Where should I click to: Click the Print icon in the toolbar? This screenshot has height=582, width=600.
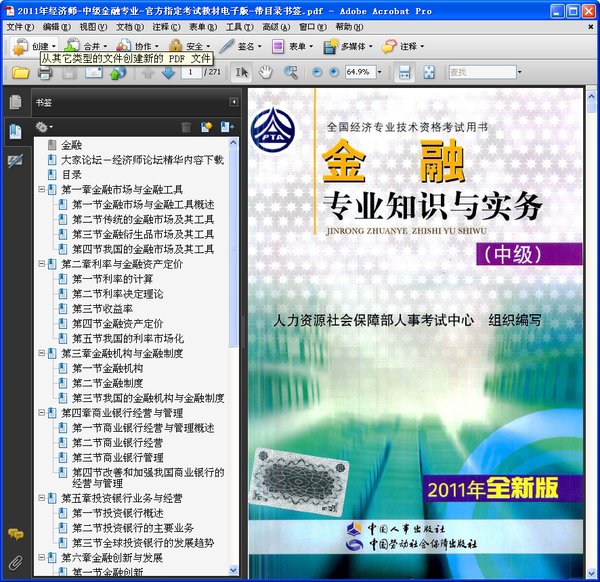coord(70,72)
